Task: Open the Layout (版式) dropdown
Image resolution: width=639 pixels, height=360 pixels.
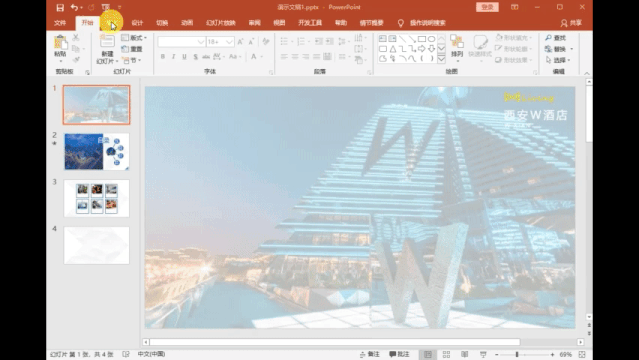Action: [x=134, y=38]
